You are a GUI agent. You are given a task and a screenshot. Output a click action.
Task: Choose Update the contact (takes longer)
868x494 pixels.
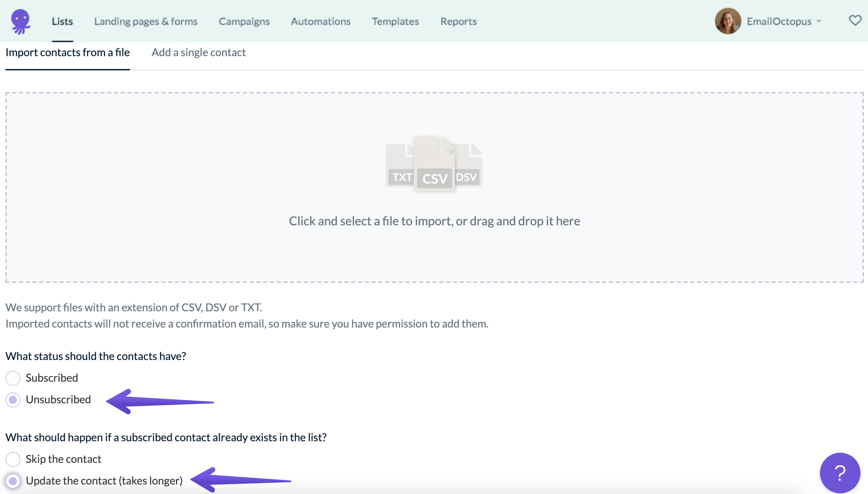coord(13,481)
